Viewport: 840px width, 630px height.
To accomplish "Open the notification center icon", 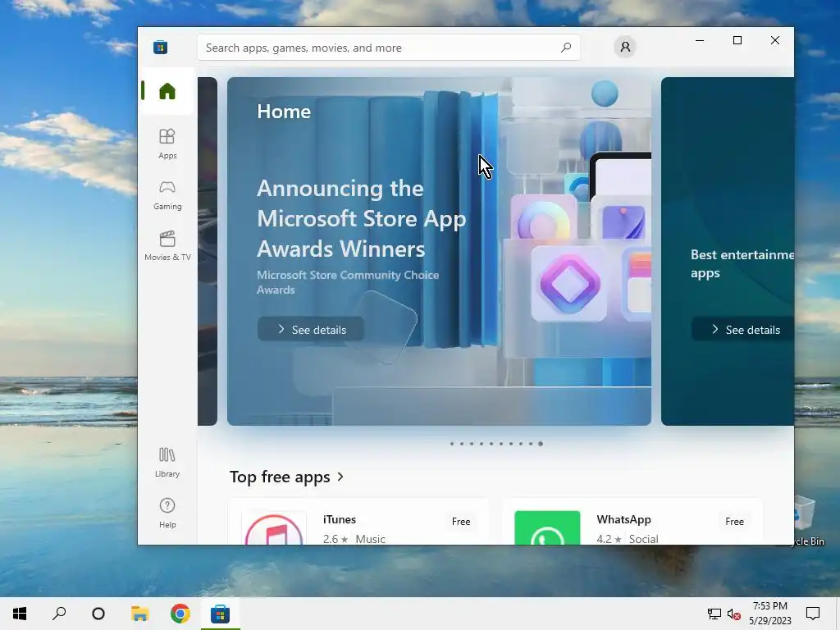I will 813,614.
